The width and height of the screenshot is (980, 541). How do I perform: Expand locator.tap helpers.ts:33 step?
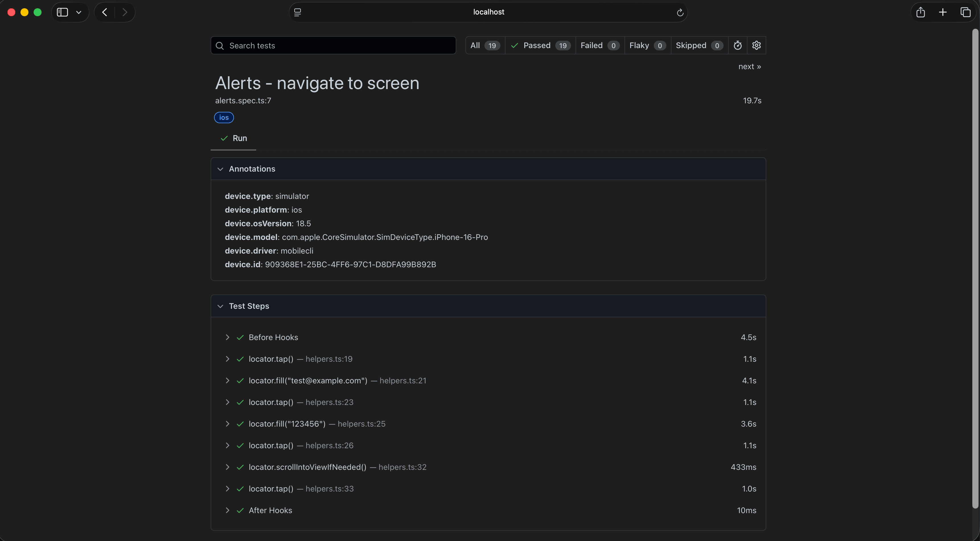pos(227,489)
